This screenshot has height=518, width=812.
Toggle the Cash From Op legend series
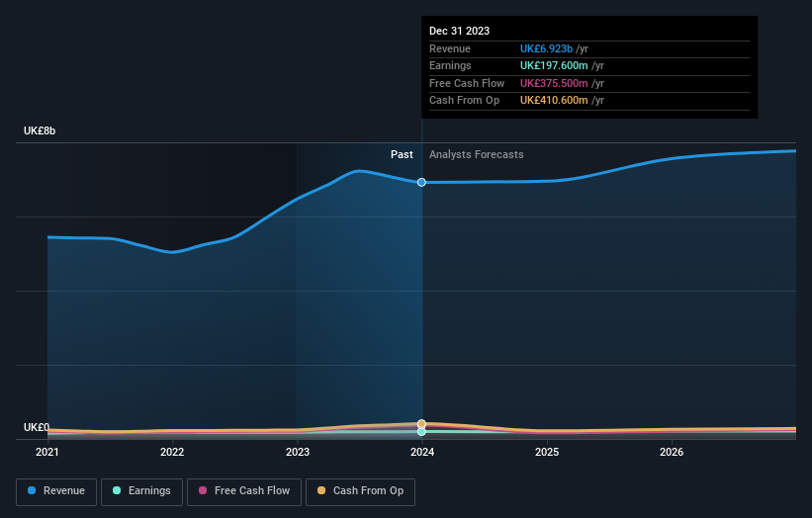click(360, 491)
